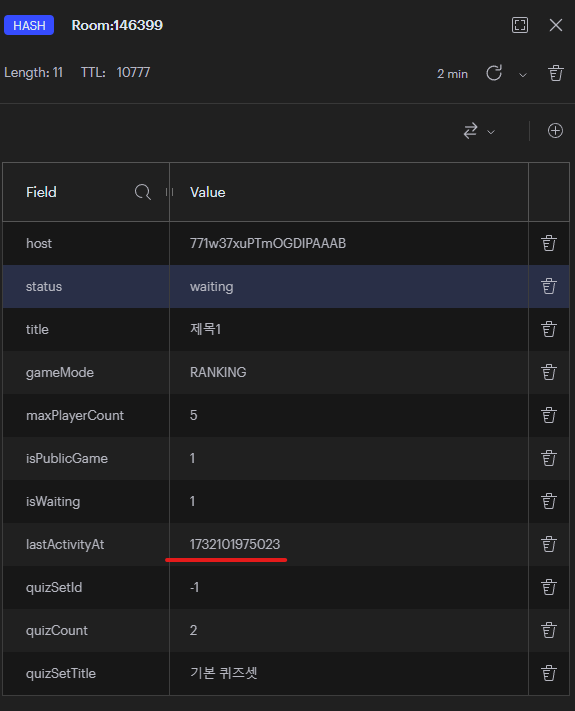Click the host field name
Viewport: 575px width, 711px height.
(39, 243)
